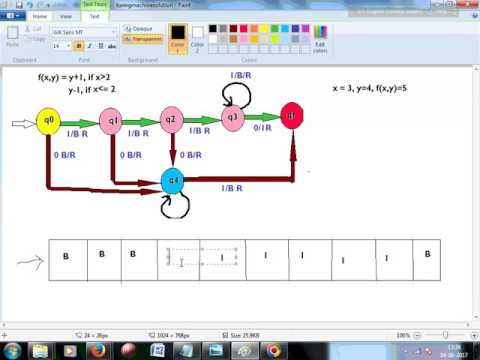Pick the yellow palette swatch

tap(264, 29)
